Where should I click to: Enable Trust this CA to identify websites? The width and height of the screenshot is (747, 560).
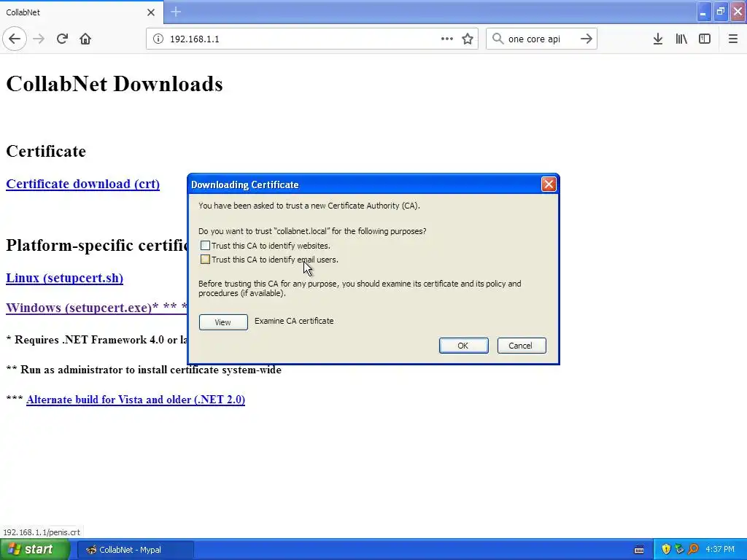tap(205, 246)
